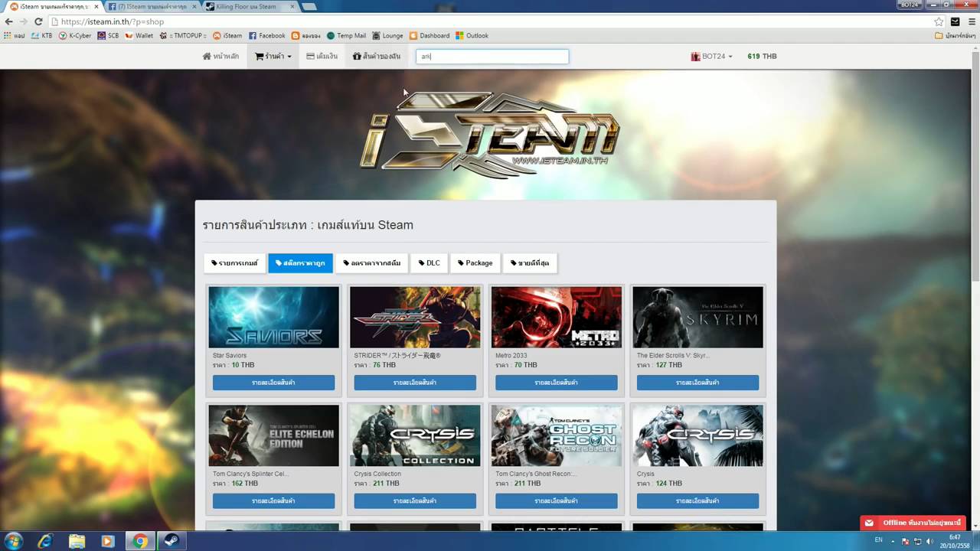Click the Chrome icon in the taskbar
Viewport: 980px width, 551px height.
(x=139, y=541)
